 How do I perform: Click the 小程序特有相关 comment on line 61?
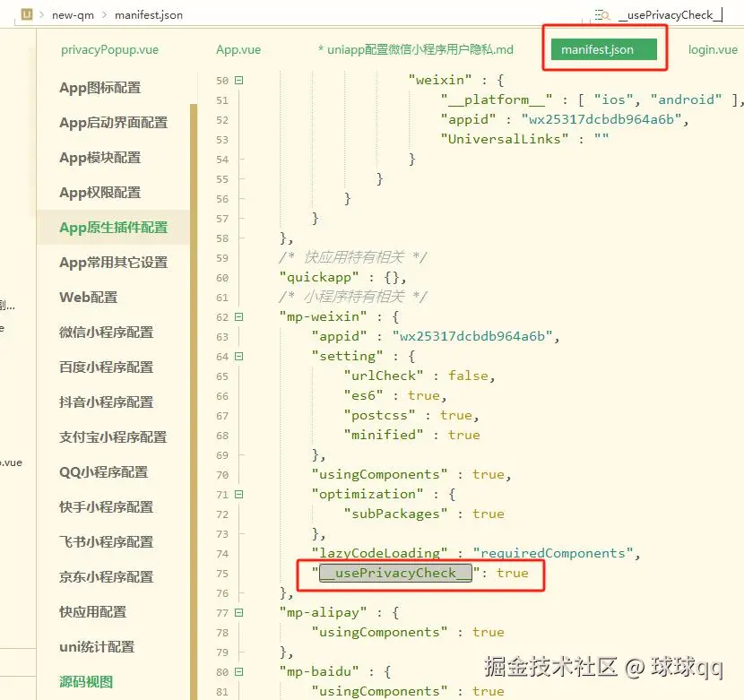pyautogui.click(x=353, y=297)
